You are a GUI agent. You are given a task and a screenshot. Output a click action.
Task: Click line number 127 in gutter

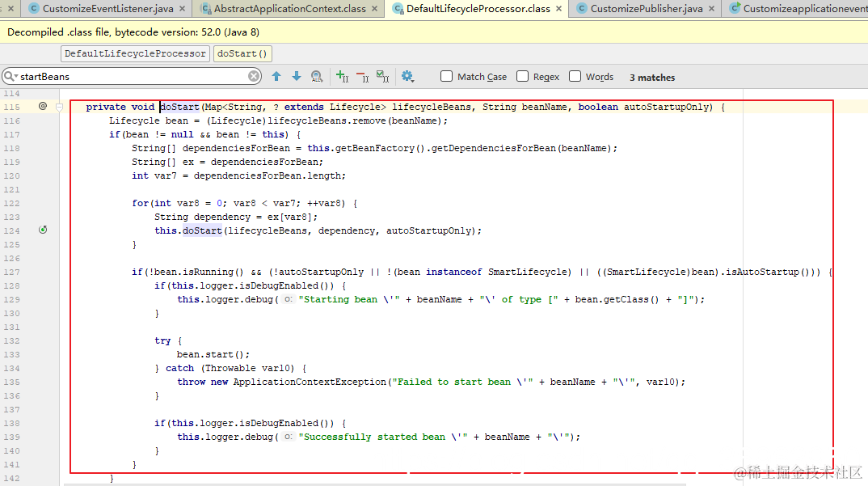pyautogui.click(x=11, y=272)
